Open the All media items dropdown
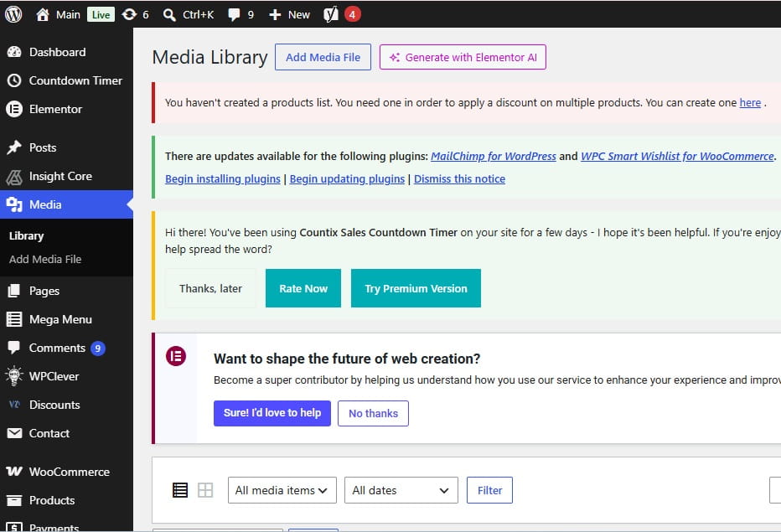 (282, 490)
